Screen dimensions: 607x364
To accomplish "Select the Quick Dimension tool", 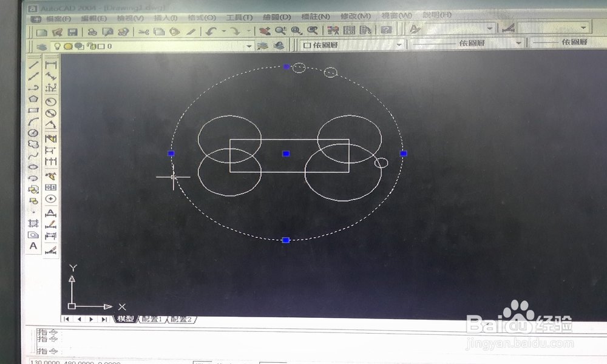I will point(51,138).
